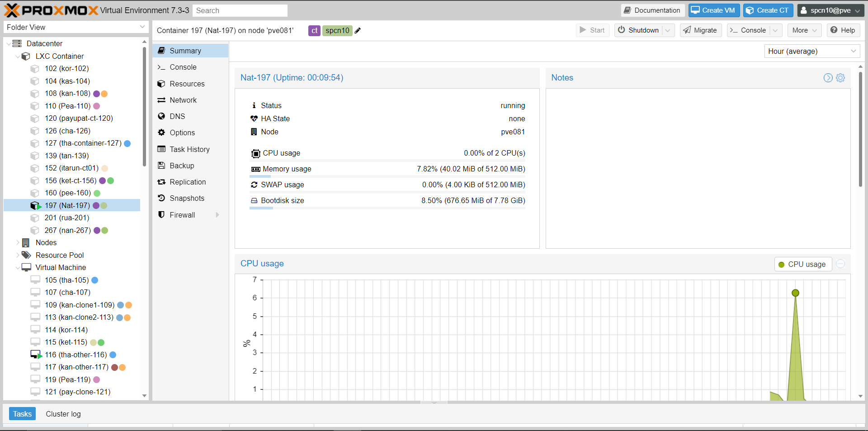Viewport: 868px width, 431px height.
Task: Collapse the CPU usage graph panel
Action: point(840,264)
